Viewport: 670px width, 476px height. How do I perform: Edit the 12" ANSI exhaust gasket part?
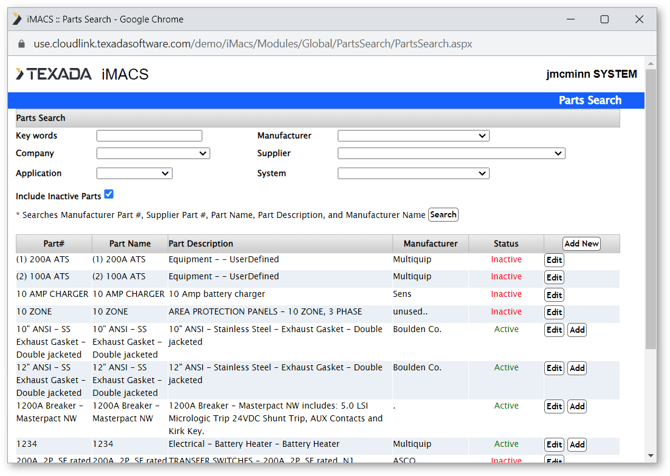554,368
